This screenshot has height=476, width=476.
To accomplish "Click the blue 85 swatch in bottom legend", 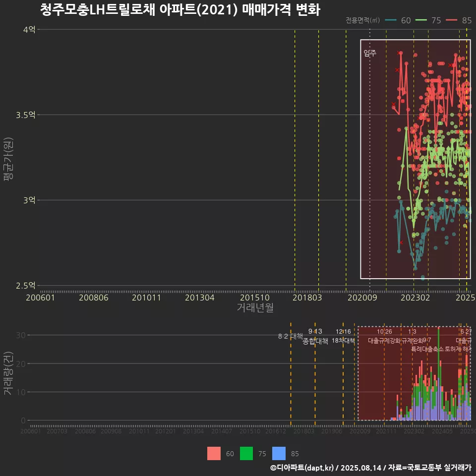I will (x=279, y=454).
